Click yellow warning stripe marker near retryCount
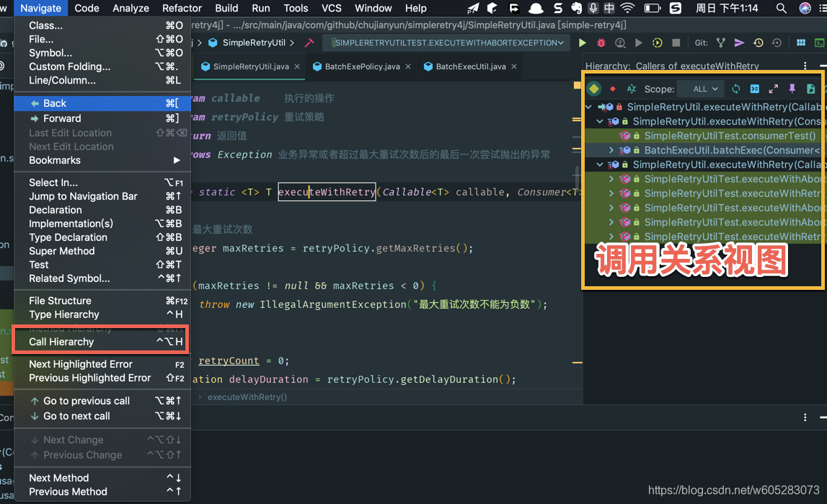 (x=578, y=362)
